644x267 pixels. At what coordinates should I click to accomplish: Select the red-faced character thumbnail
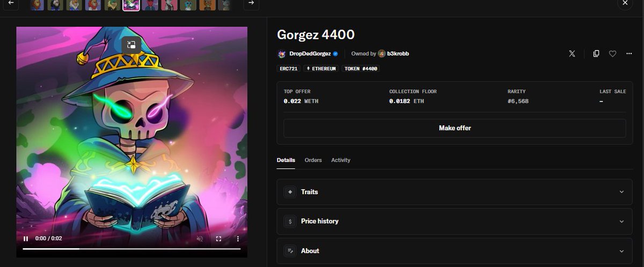[150, 5]
